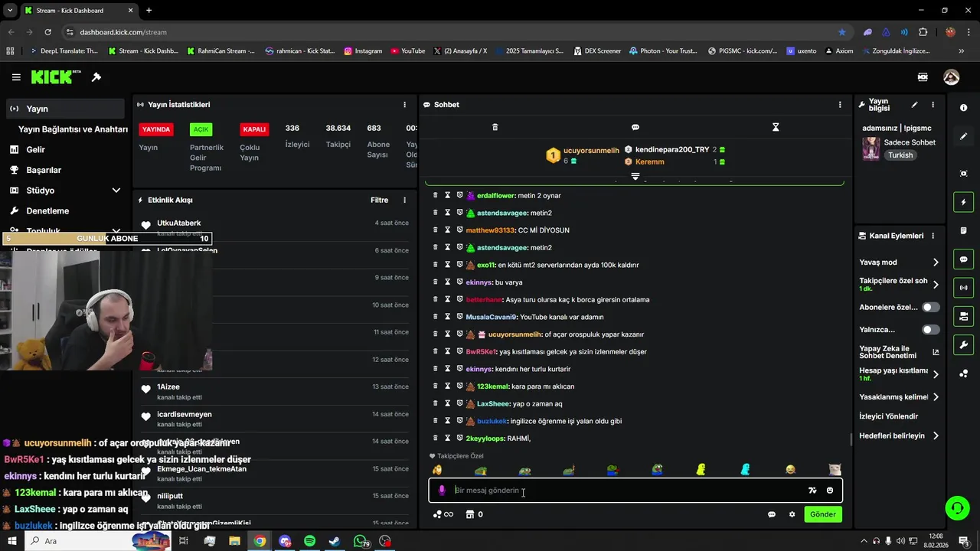Delete the message from ekinnys: bu varya
This screenshot has width=980, height=551.
click(436, 282)
